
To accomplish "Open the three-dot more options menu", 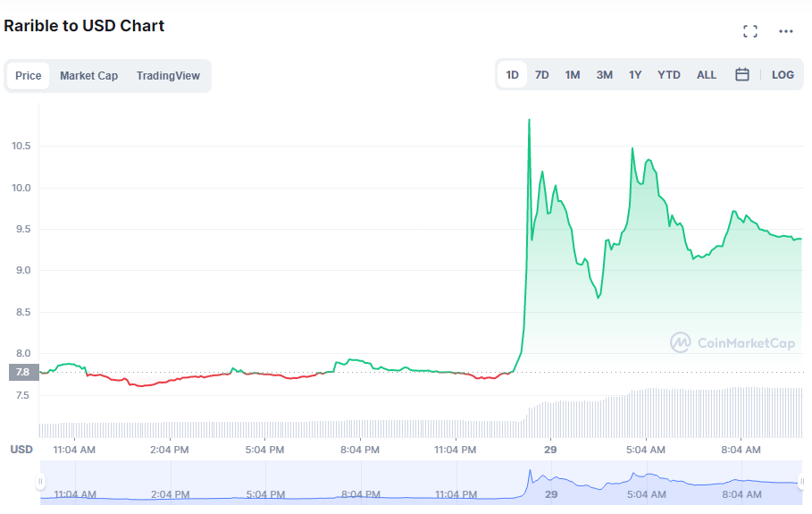I will click(x=785, y=31).
